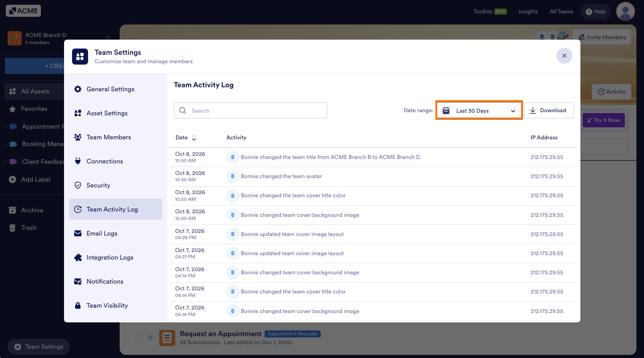Click the Help button in the top bar

click(x=596, y=12)
